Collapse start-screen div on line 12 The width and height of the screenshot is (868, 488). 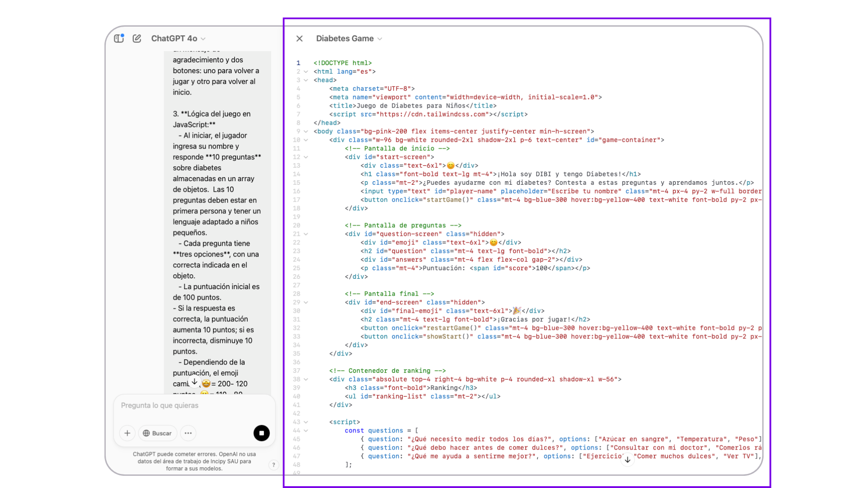[306, 157]
